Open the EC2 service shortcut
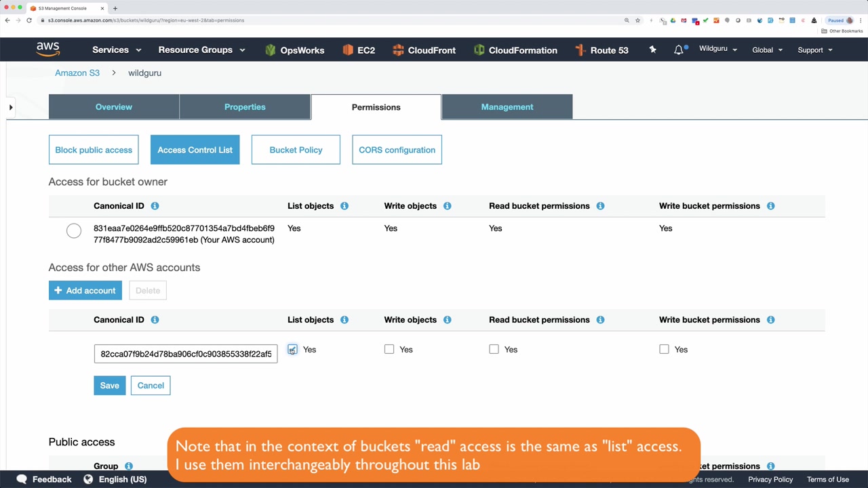This screenshot has width=868, height=488. pyautogui.click(x=359, y=50)
